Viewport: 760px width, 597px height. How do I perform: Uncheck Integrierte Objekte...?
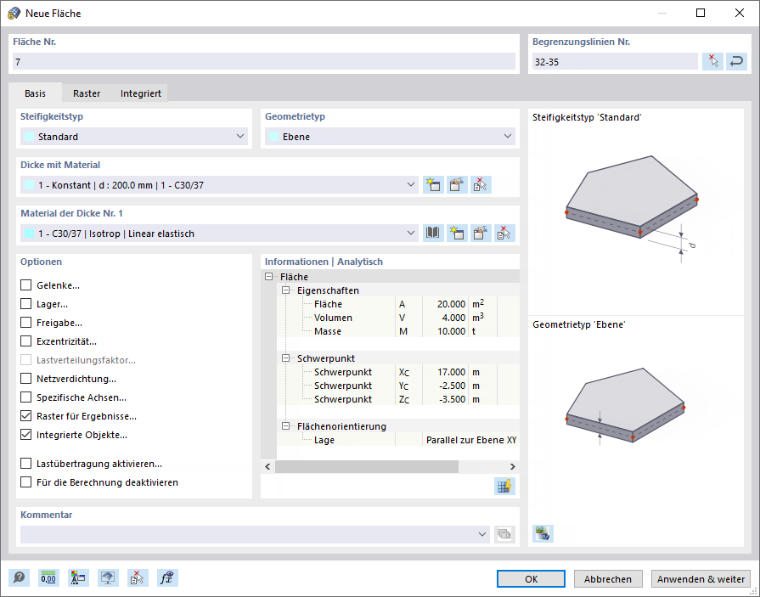tap(26, 435)
